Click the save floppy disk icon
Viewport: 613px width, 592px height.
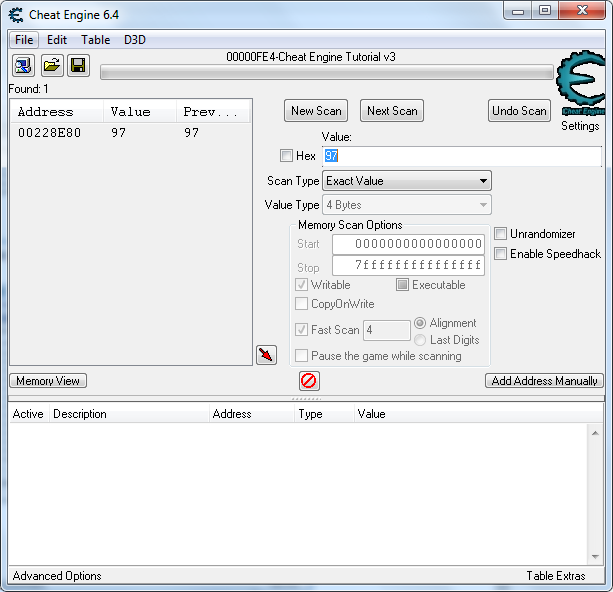point(79,65)
